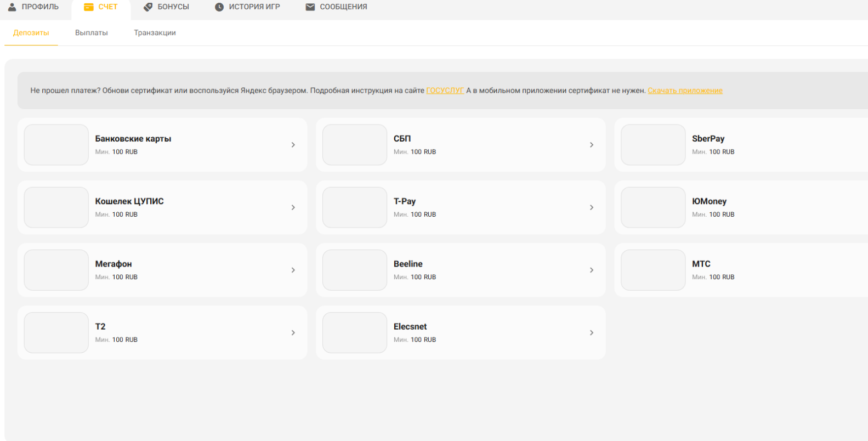Click the Банковские карты logo placeholder
The width and height of the screenshot is (868, 441).
(x=56, y=145)
